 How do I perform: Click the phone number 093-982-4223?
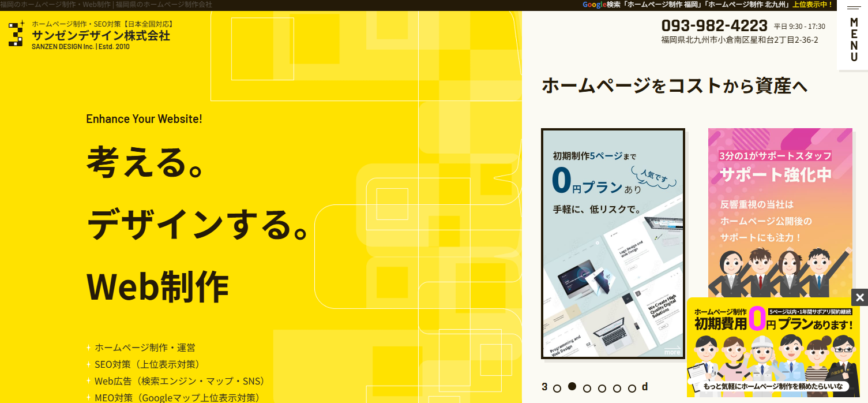pos(714,26)
